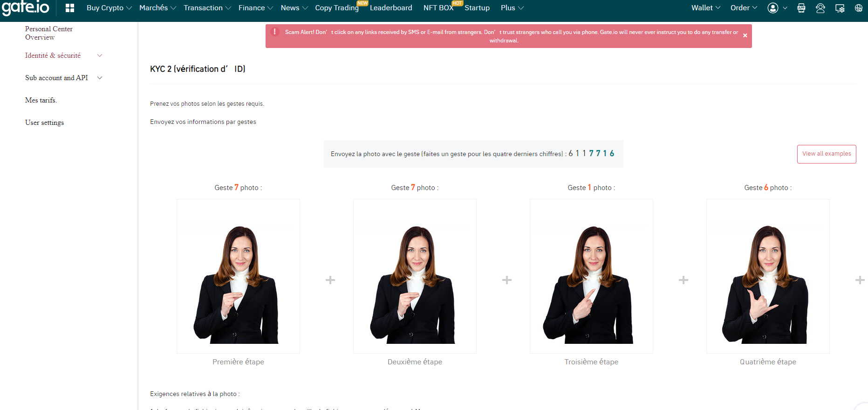Upload photo for Quatrième étape gesture 6
This screenshot has height=410, width=868.
click(768, 276)
